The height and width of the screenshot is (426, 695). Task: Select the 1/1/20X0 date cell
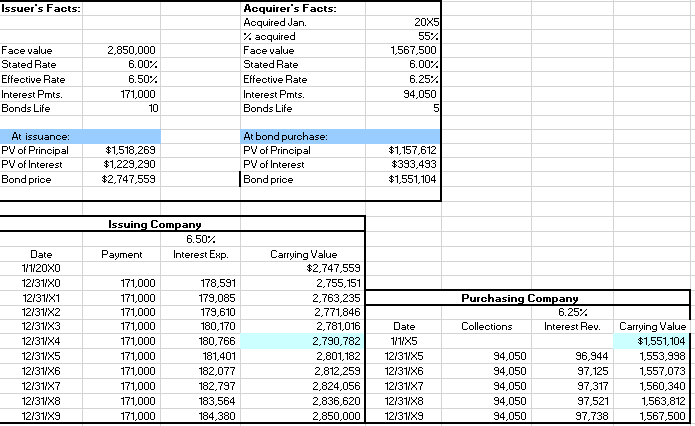[41, 269]
